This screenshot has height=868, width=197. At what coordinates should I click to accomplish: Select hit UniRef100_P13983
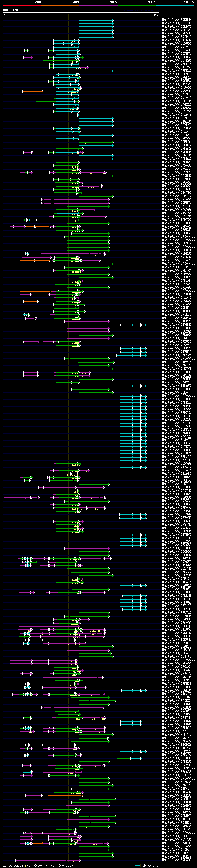tap(177, 765)
